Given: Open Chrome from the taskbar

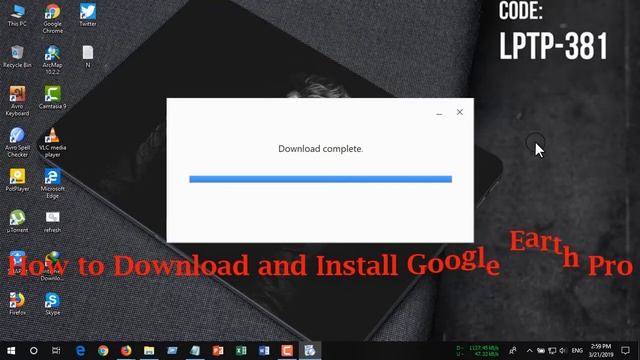Looking at the screenshot, I should (x=103, y=351).
